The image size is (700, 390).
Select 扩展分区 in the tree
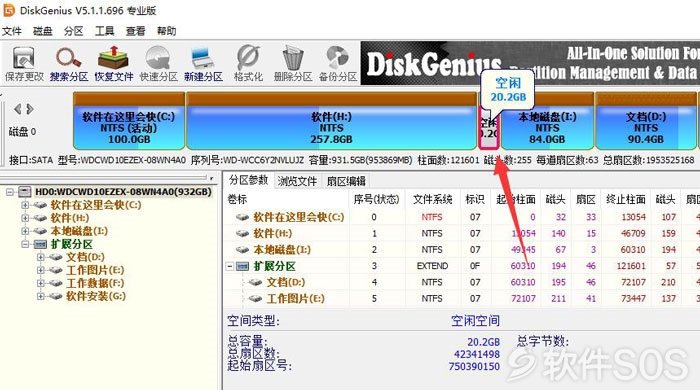pyautogui.click(x=71, y=244)
